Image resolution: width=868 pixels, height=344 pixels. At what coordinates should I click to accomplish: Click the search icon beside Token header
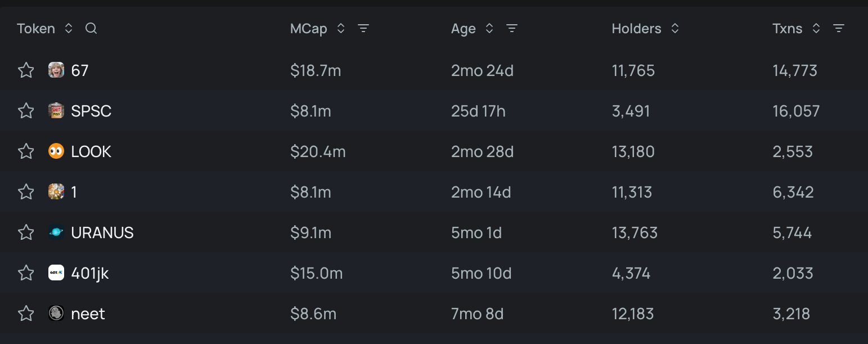pyautogui.click(x=91, y=29)
